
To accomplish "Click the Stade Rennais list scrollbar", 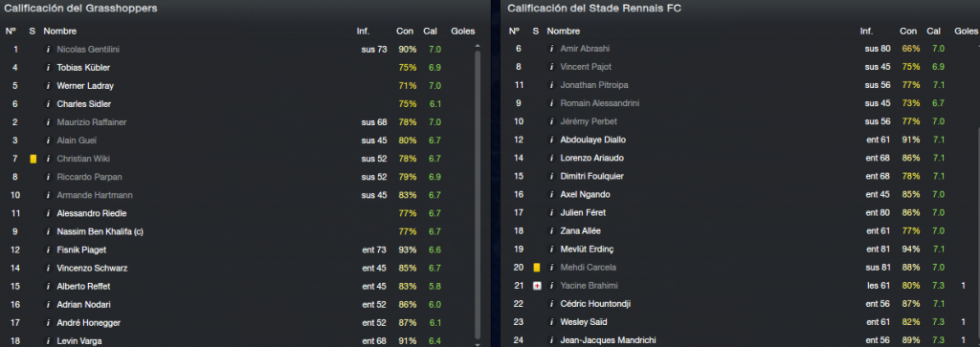I will [x=977, y=237].
